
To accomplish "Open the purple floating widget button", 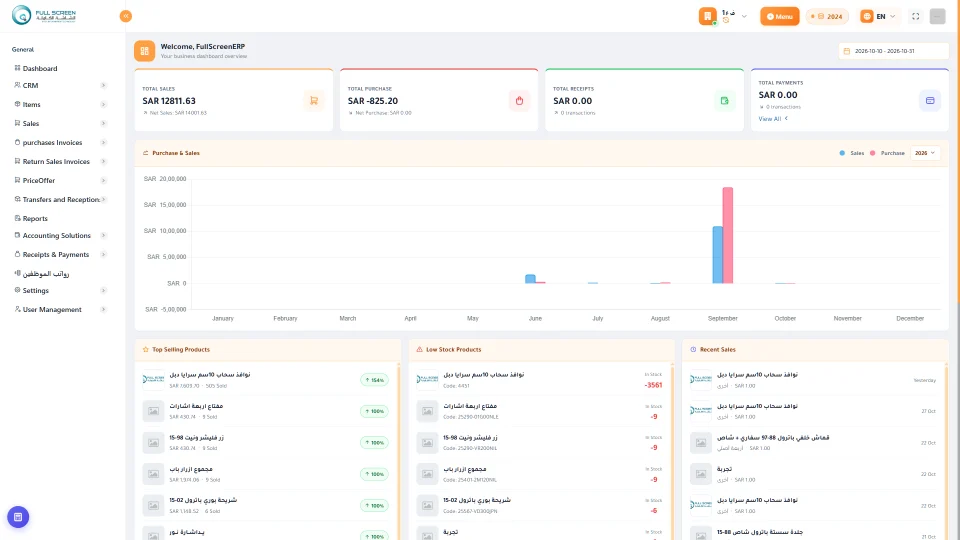I will tap(18, 517).
